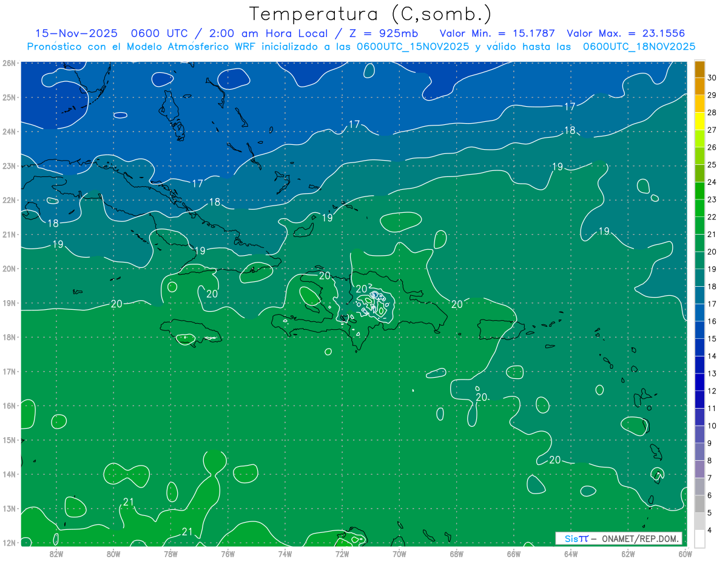Click 'Valor Min. = 15.1787' value
The image size is (728, 562).
497,33
